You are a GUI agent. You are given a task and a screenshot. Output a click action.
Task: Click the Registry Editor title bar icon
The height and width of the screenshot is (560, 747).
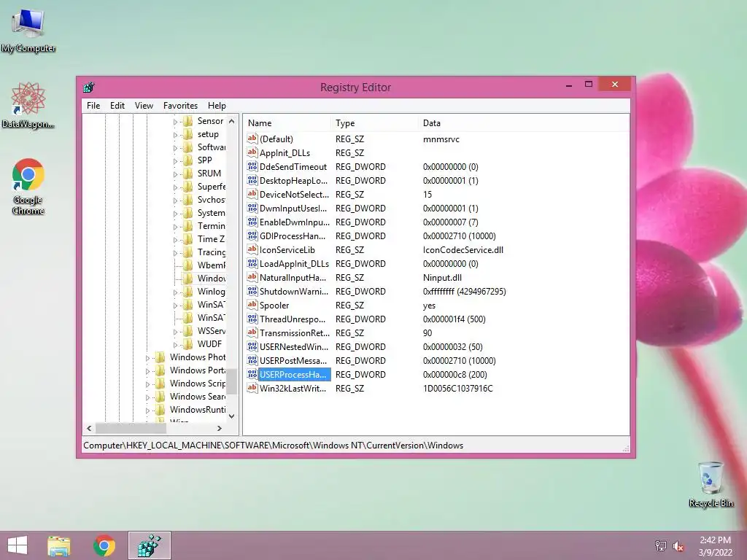(88, 87)
